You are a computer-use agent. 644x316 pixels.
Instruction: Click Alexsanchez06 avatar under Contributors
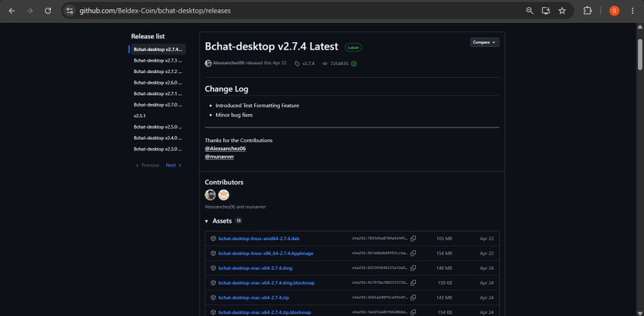[x=210, y=194]
